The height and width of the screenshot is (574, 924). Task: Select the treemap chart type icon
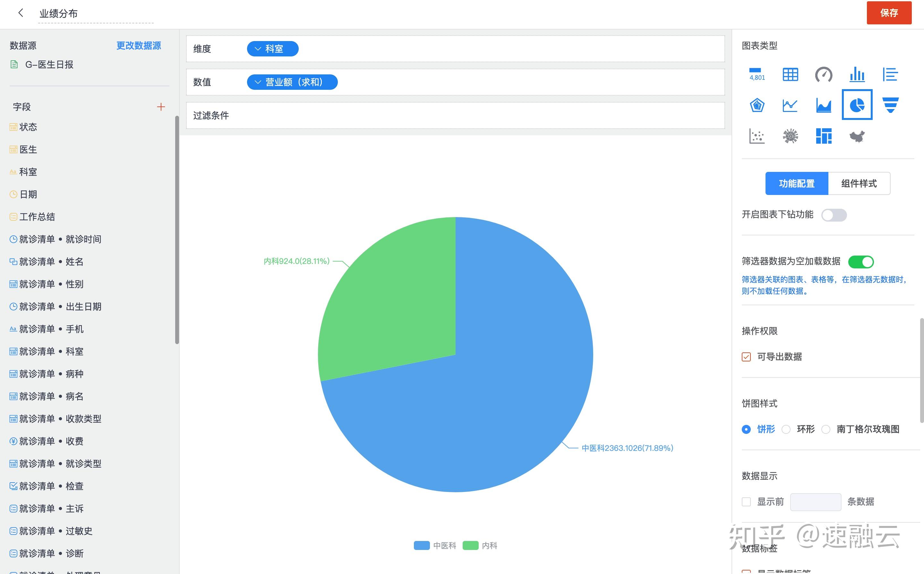tap(824, 136)
